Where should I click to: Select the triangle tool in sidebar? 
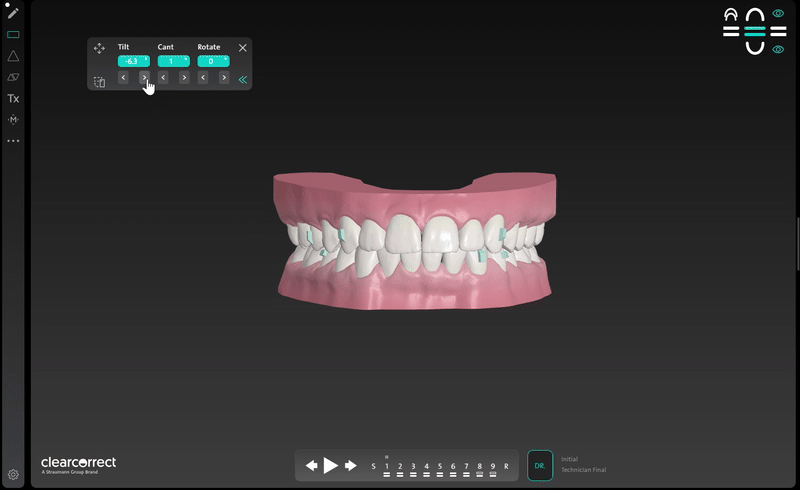point(13,56)
